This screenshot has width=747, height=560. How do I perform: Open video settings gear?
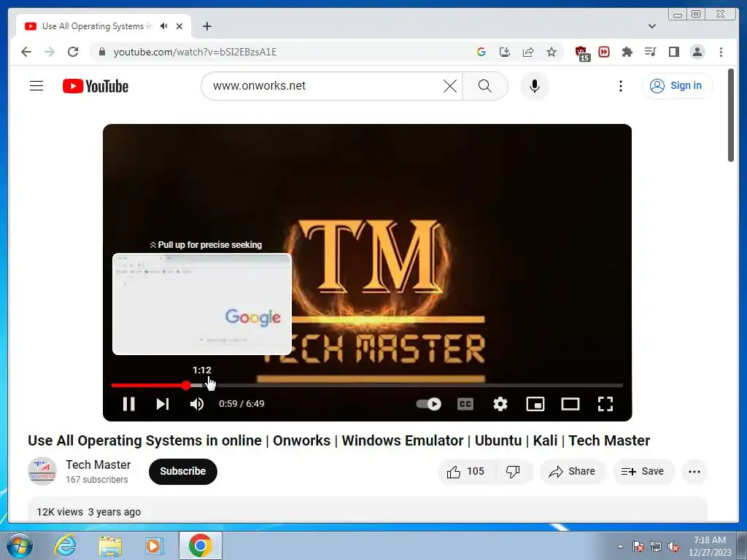click(x=500, y=404)
